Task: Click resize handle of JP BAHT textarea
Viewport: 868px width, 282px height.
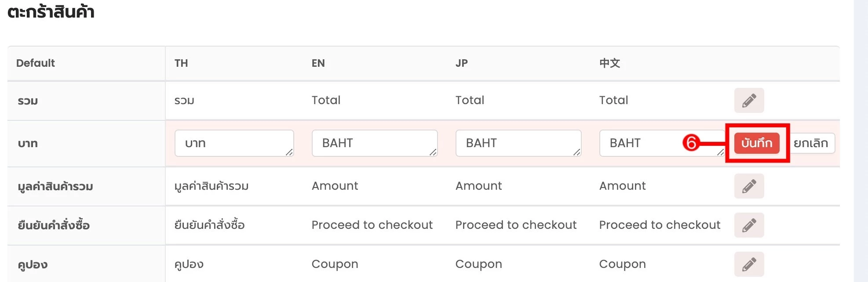Action: click(x=577, y=152)
